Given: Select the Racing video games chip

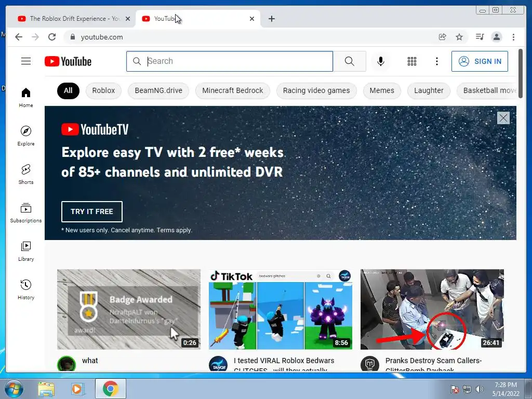Looking at the screenshot, I should click(x=316, y=90).
